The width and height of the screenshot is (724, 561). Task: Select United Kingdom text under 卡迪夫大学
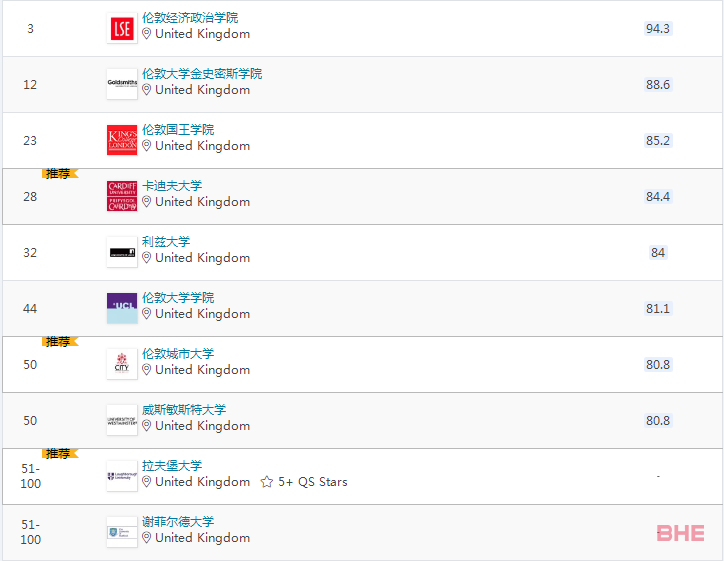(203, 202)
